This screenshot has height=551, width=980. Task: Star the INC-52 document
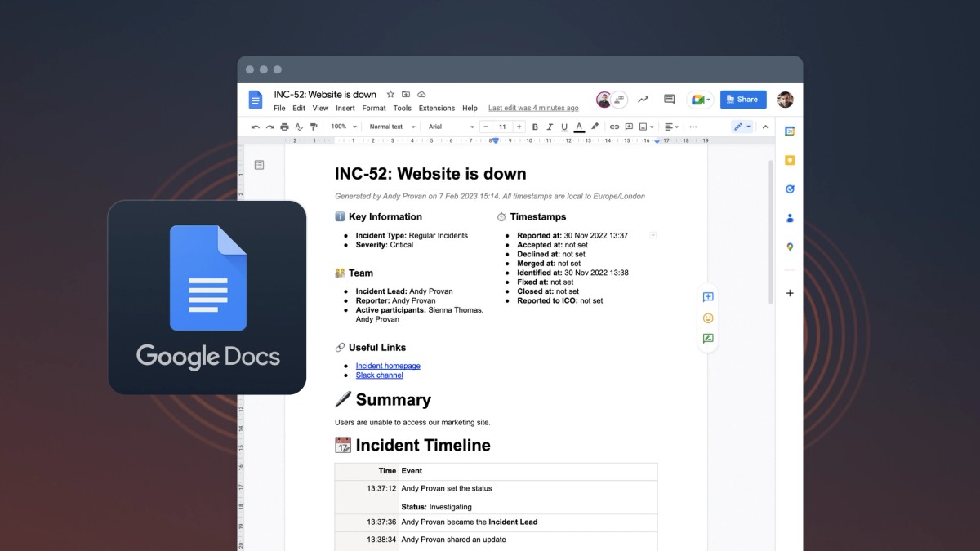pos(390,94)
